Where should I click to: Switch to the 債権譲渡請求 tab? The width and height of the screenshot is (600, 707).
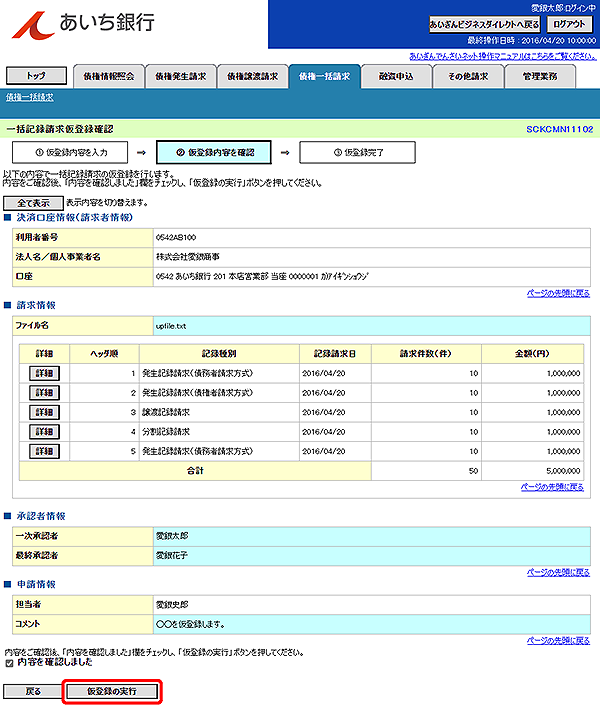point(252,77)
